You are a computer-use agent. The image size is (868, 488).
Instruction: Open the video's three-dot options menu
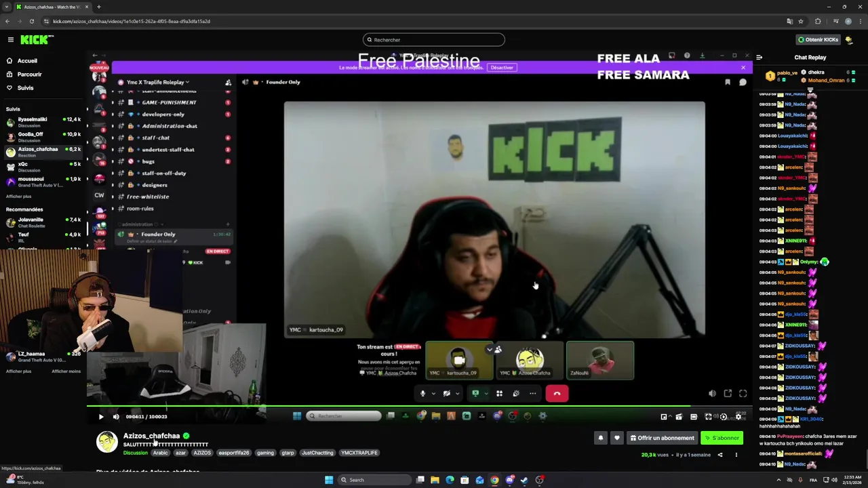point(736,455)
